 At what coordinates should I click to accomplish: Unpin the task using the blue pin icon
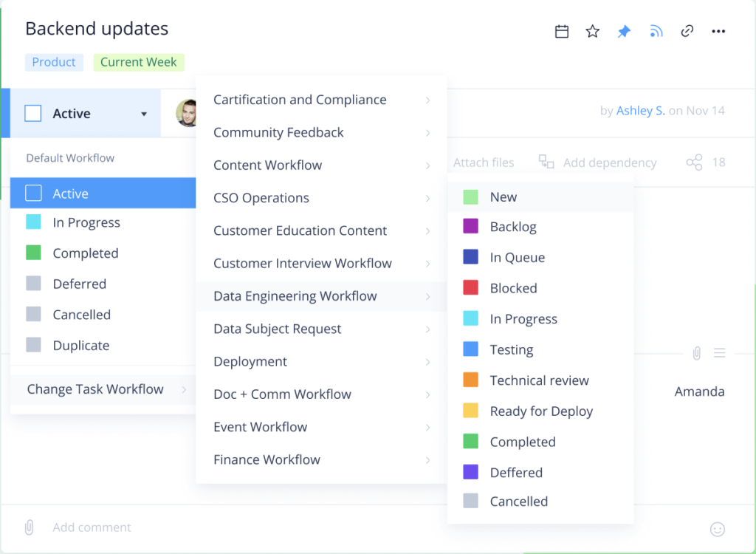(x=624, y=31)
